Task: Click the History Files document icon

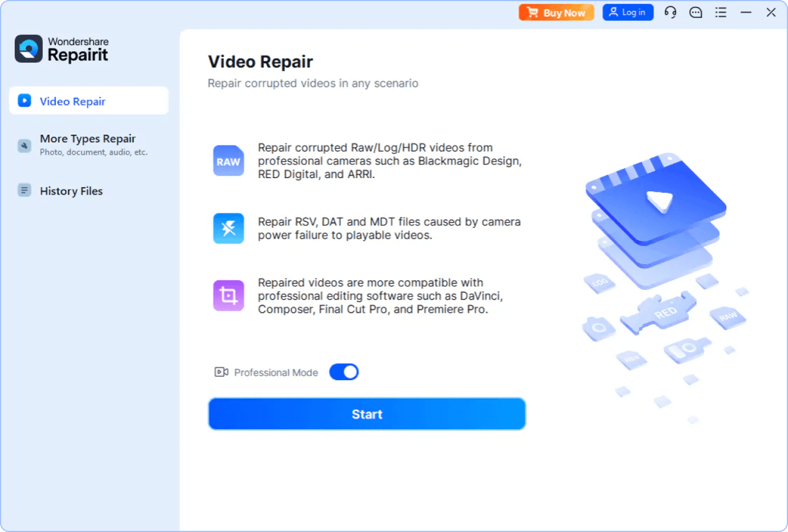Action: [x=25, y=190]
